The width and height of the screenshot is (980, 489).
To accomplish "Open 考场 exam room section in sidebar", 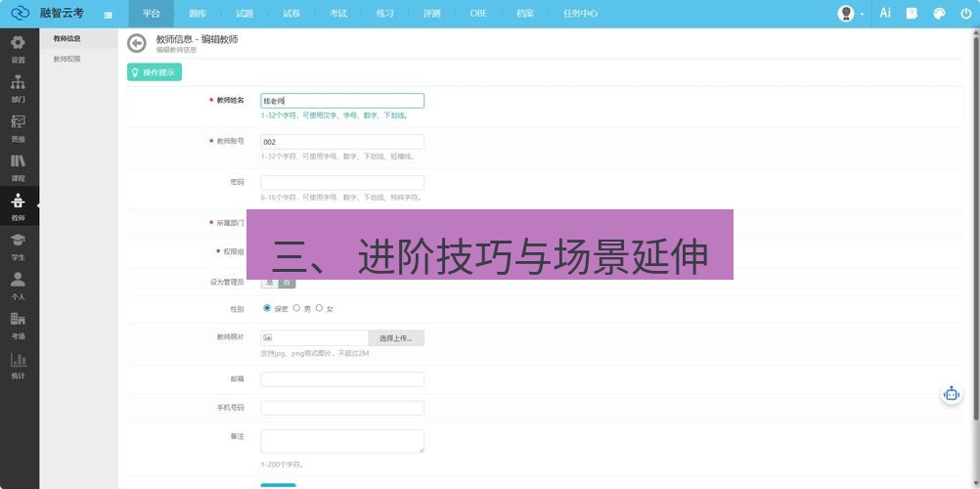I will pyautogui.click(x=19, y=325).
